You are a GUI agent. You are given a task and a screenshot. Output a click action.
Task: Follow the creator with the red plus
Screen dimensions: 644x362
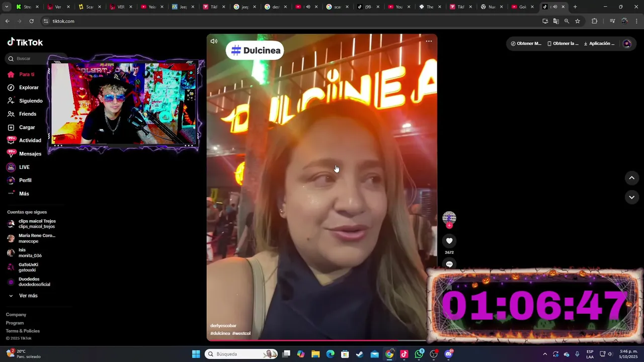449,225
